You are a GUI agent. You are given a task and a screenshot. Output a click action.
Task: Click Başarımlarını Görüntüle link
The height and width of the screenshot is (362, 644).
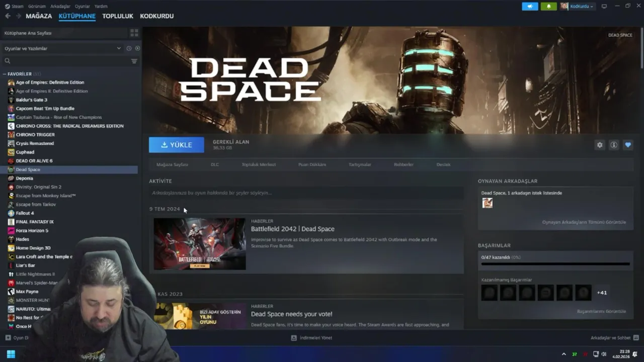[601, 312]
